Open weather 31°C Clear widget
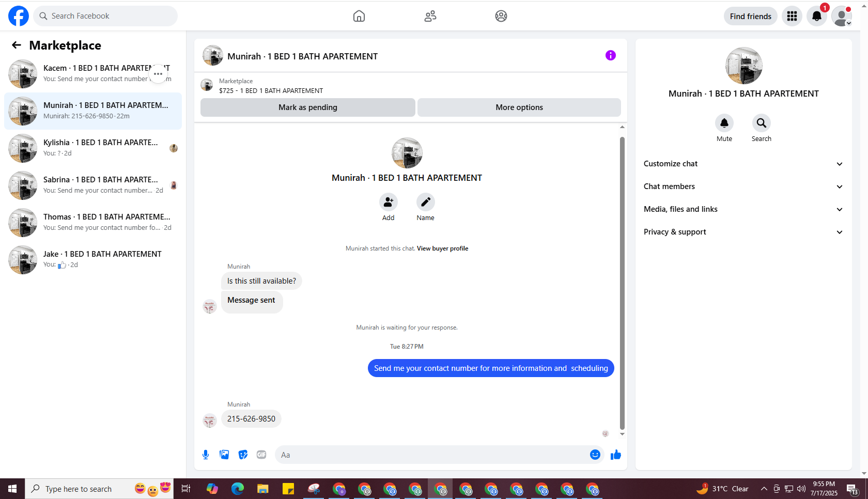The image size is (868, 499). [x=722, y=489]
